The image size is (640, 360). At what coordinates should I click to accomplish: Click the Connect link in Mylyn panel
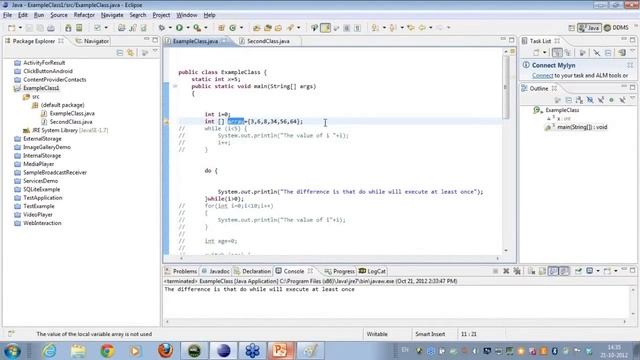pos(542,76)
